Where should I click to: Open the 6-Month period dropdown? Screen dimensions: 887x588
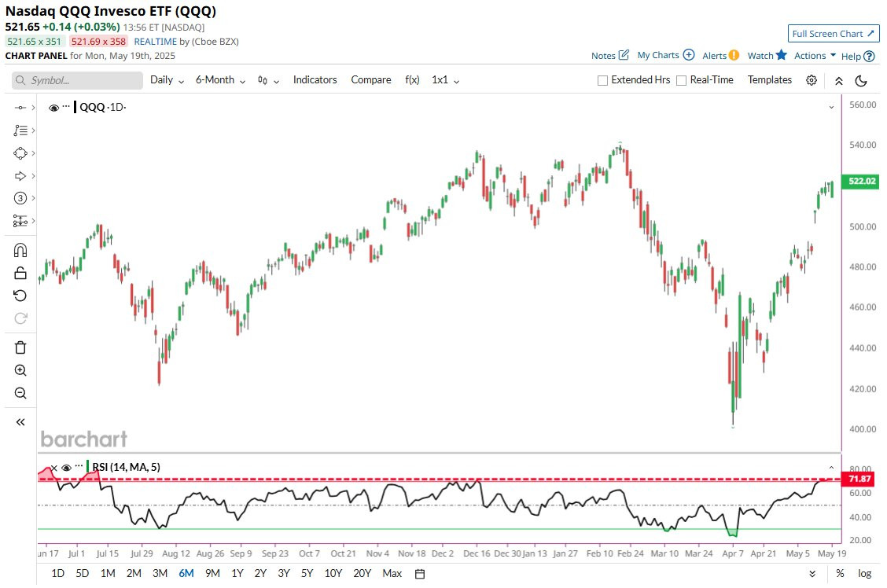click(221, 80)
